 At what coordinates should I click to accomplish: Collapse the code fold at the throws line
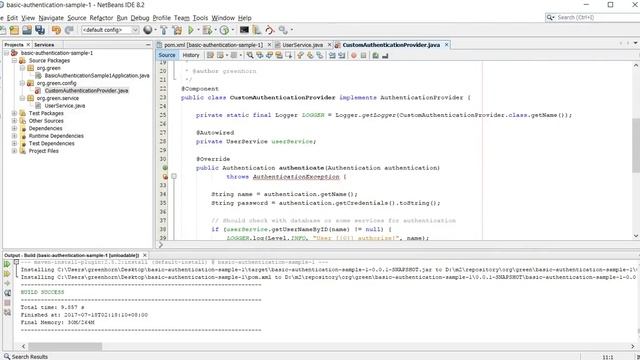[174, 176]
